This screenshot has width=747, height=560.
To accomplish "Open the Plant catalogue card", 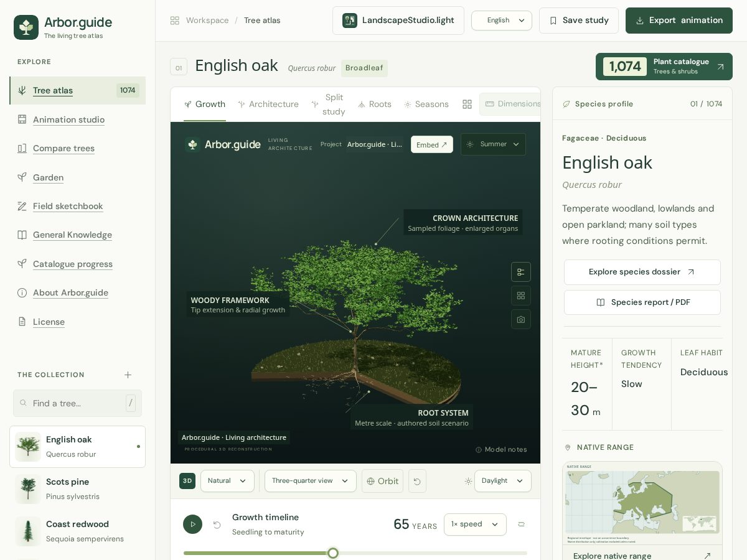I will pyautogui.click(x=664, y=67).
